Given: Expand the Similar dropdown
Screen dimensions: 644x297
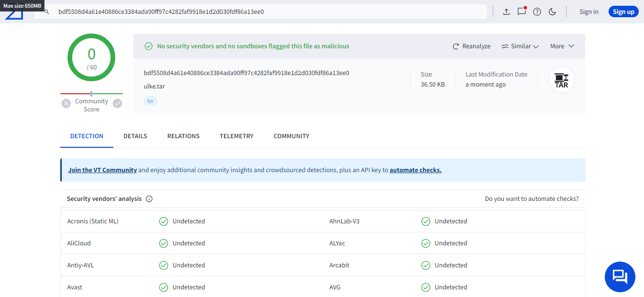Looking at the screenshot, I should [x=520, y=46].
